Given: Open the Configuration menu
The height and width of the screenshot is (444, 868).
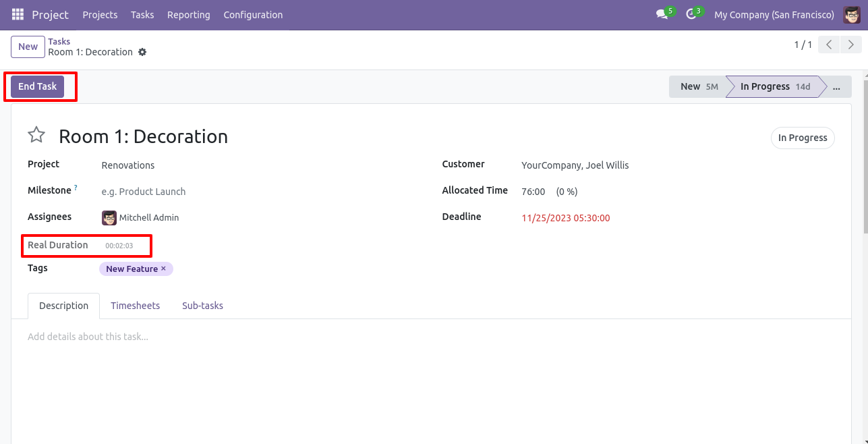Looking at the screenshot, I should click(x=253, y=14).
